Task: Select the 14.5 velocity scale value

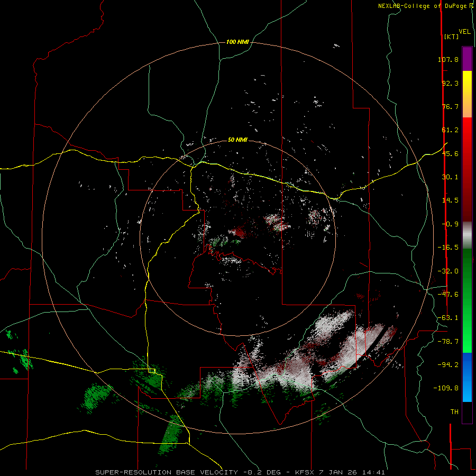Action: click(x=450, y=200)
